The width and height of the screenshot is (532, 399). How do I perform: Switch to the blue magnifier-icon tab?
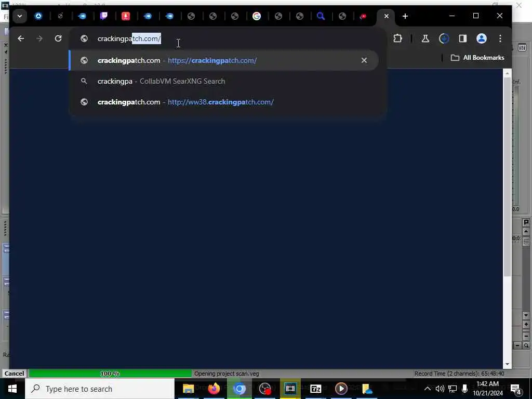coord(320,16)
